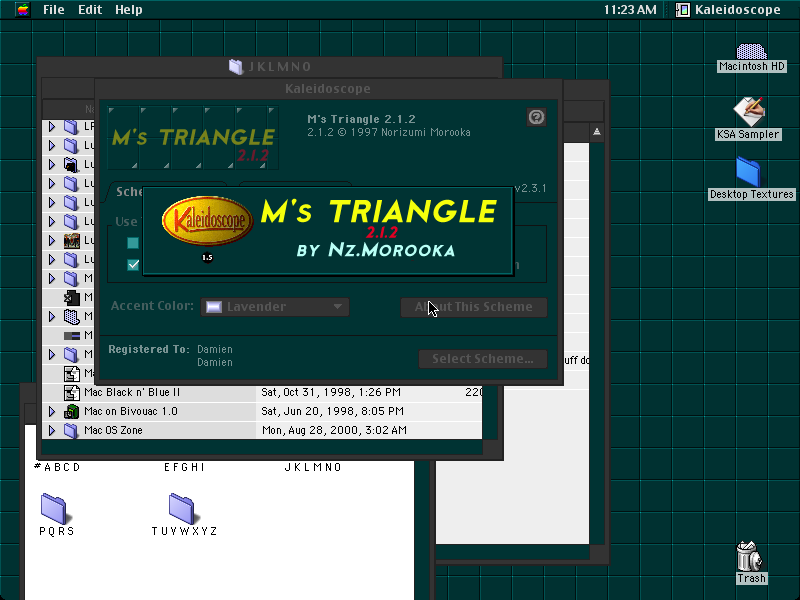Click the date Mon, Aug 28, 2000, 3:02 AM
Viewport: 800px width, 600px height.
[x=334, y=430]
